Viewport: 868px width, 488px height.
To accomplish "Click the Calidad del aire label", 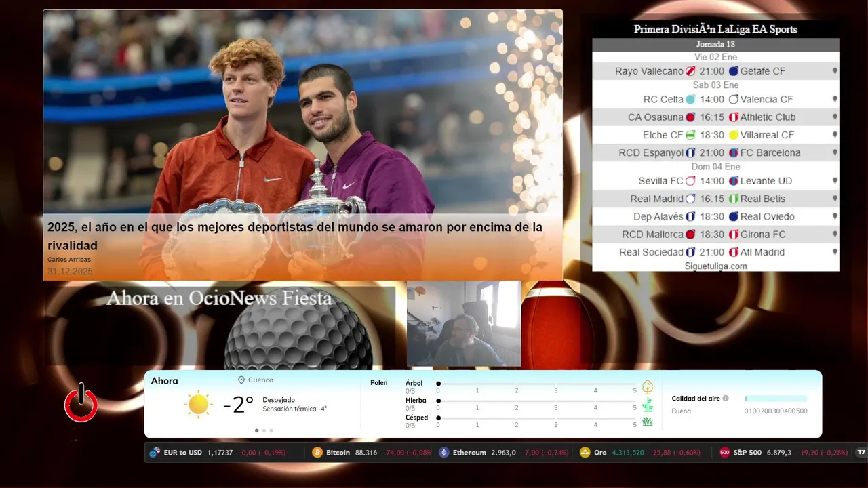I will pyautogui.click(x=696, y=399).
